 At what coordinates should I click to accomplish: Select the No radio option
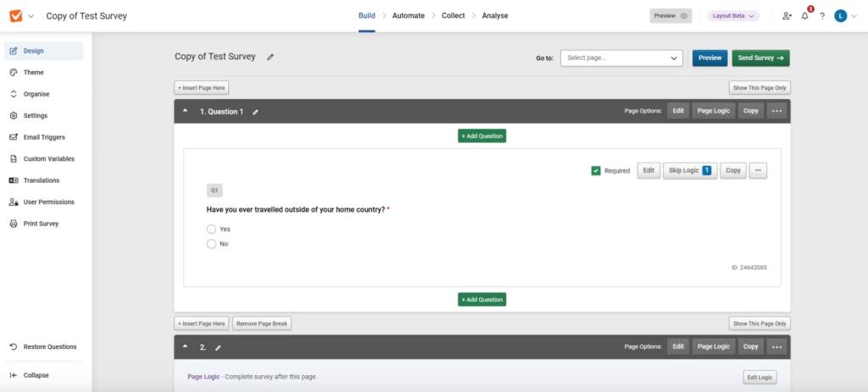click(x=211, y=244)
